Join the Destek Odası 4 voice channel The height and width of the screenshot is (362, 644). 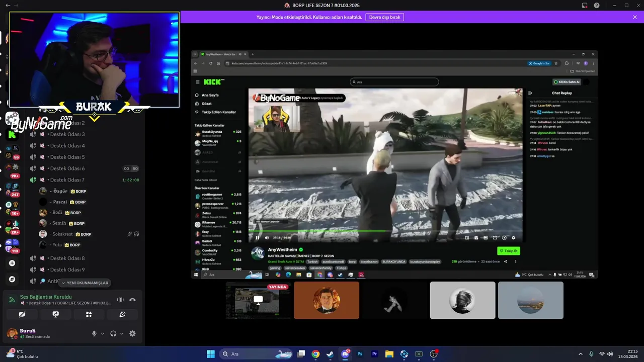[x=84, y=146]
